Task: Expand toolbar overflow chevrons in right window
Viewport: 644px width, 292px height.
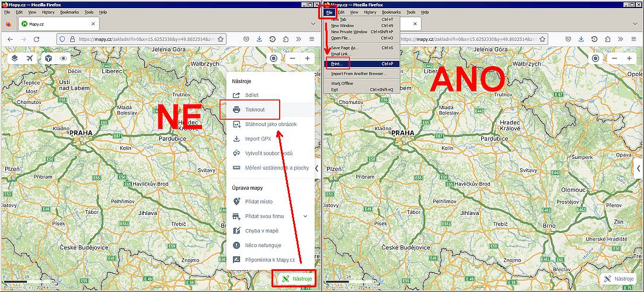Action: tap(621, 39)
